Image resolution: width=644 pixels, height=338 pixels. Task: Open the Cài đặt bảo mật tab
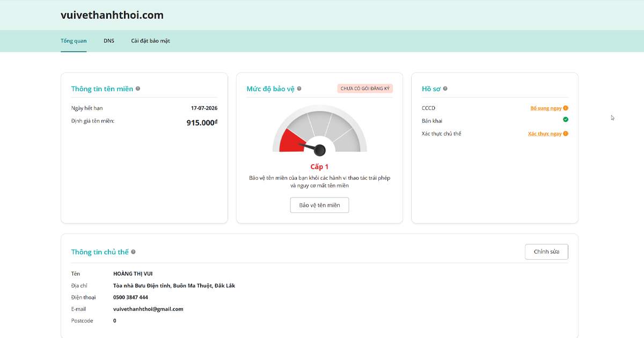click(x=150, y=41)
